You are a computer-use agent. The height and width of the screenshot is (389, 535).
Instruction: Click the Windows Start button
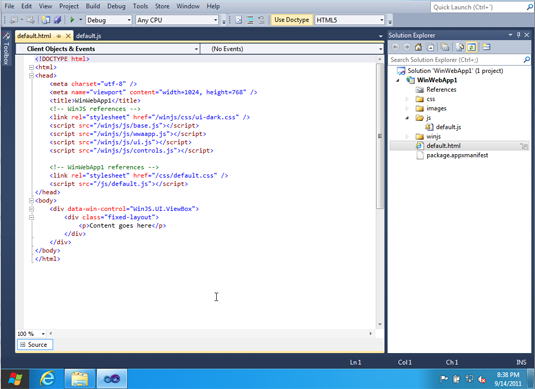pyautogui.click(x=15, y=379)
